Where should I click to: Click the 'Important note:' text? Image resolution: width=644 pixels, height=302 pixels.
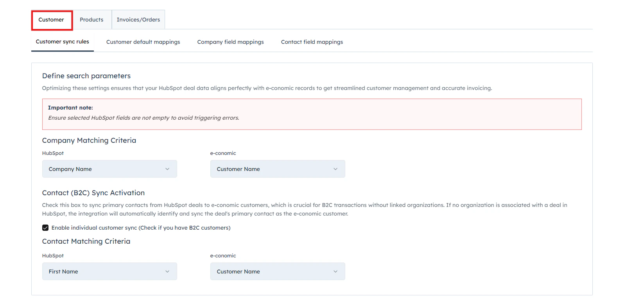[x=70, y=108]
